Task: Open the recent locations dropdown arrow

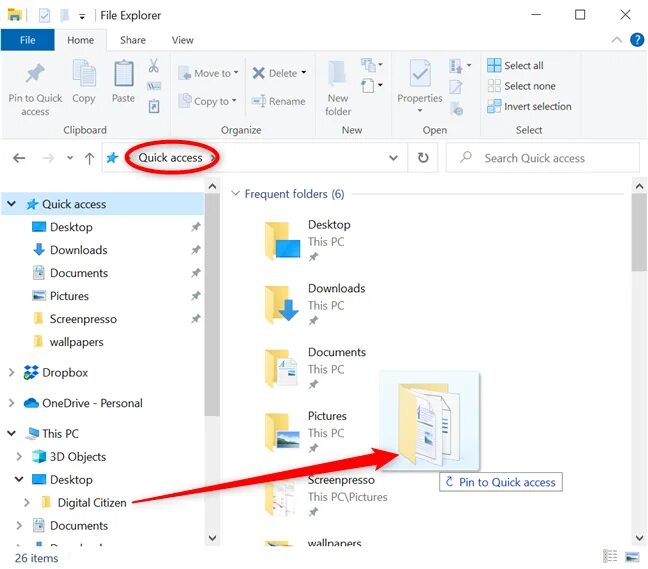Action: 70,157
